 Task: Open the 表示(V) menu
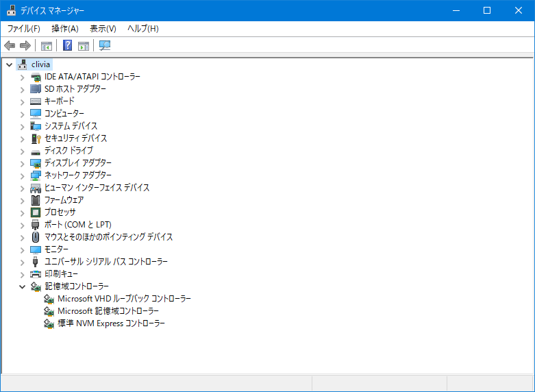[x=103, y=29]
